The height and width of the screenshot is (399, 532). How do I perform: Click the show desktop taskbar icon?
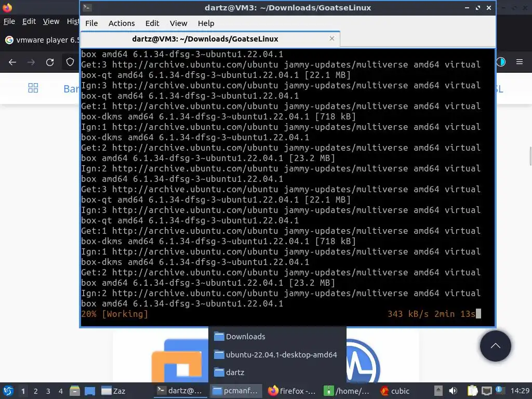pos(90,391)
